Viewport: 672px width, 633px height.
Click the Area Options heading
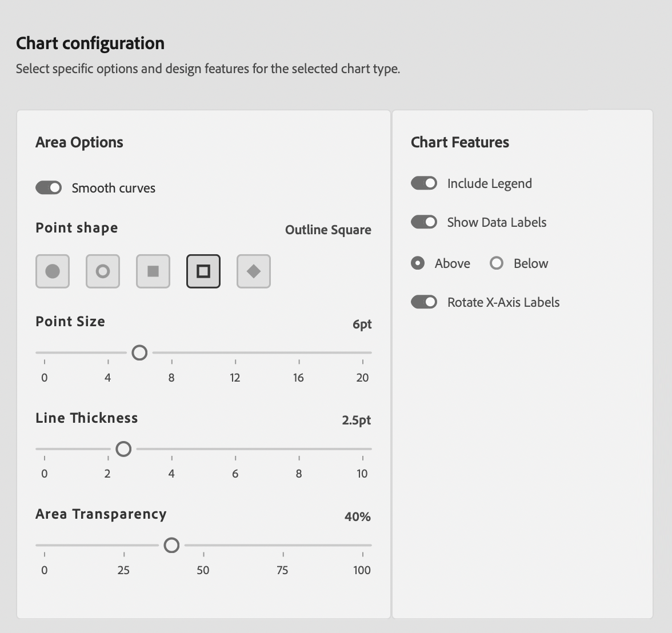(79, 142)
